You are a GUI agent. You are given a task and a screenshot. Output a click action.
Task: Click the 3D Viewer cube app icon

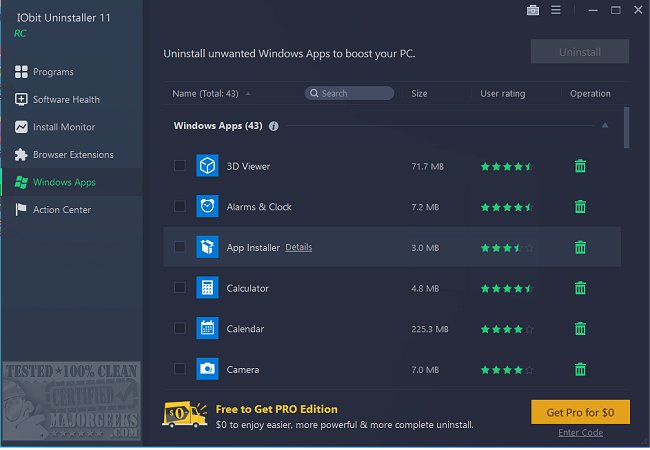(207, 166)
